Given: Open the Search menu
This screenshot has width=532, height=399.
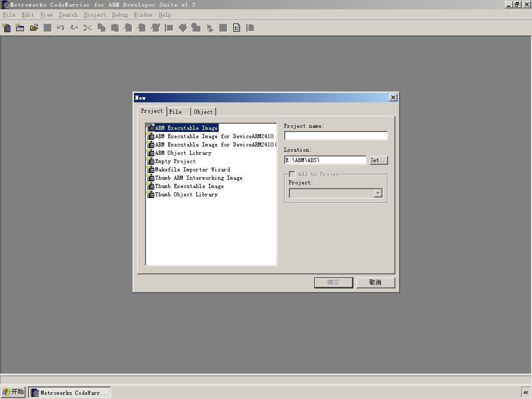Looking at the screenshot, I should pyautogui.click(x=68, y=15).
